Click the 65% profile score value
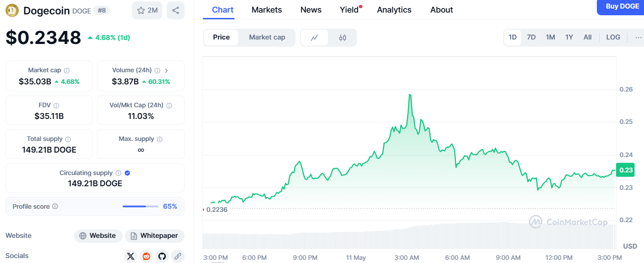Image resolution: width=644 pixels, height=263 pixels. pos(170,206)
